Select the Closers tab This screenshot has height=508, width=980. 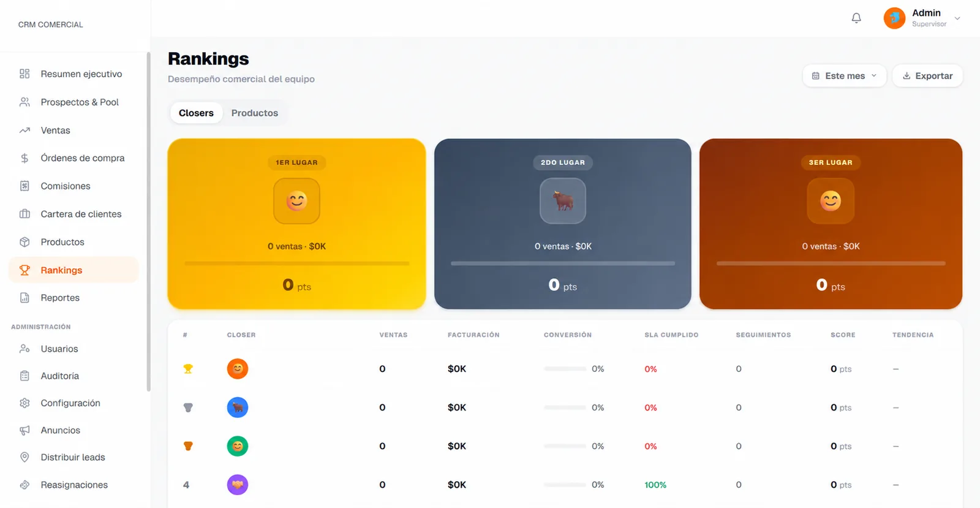[196, 113]
